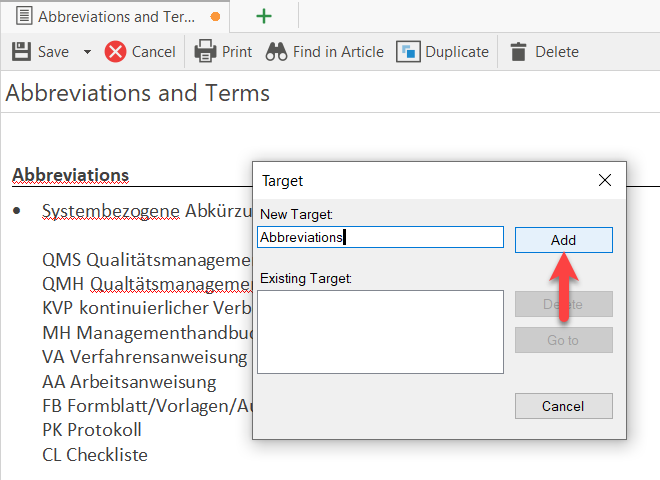660x480 pixels.
Task: Click the underlined Abbreviations heading in document
Action: pos(70,175)
